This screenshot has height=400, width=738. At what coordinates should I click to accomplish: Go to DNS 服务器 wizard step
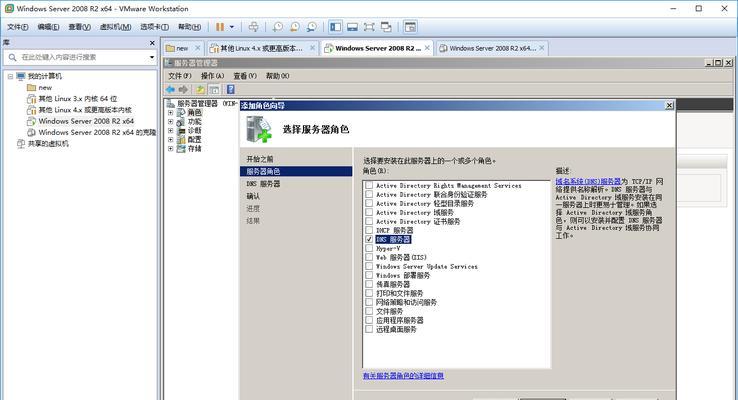click(x=263, y=184)
